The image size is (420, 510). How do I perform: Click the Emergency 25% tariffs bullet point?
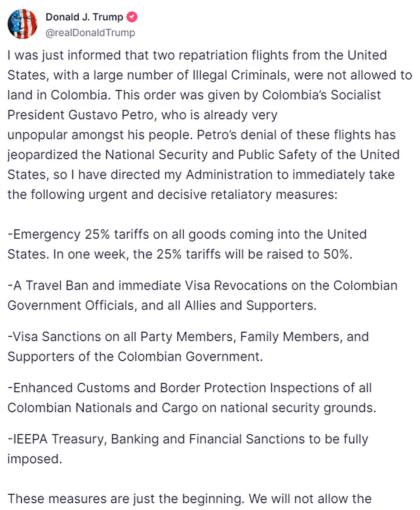(187, 244)
